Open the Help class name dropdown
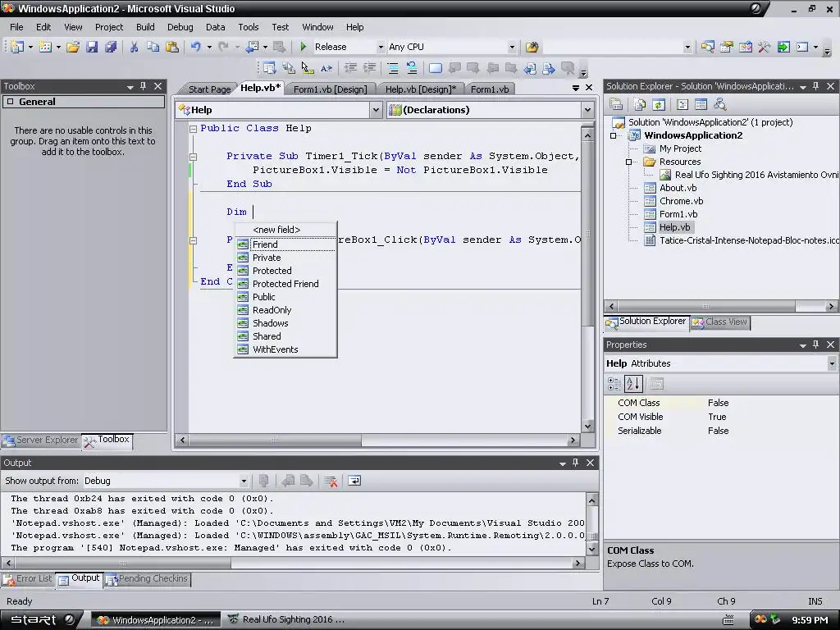Screen dimensions: 840x630 [x=376, y=110]
